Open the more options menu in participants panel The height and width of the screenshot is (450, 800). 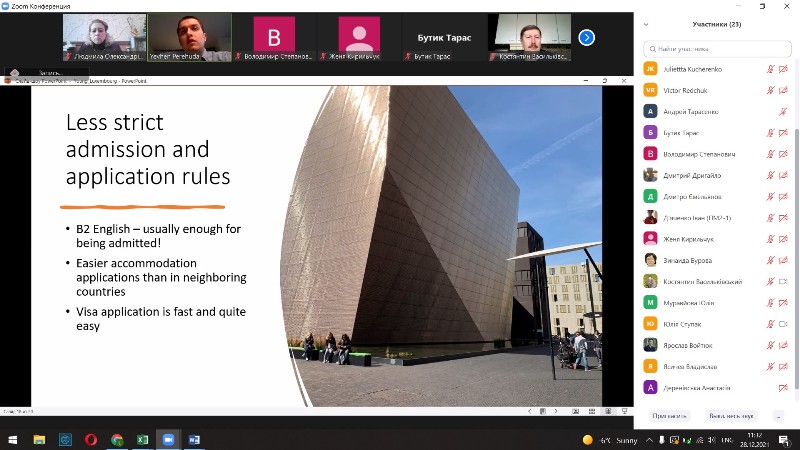pos(778,415)
